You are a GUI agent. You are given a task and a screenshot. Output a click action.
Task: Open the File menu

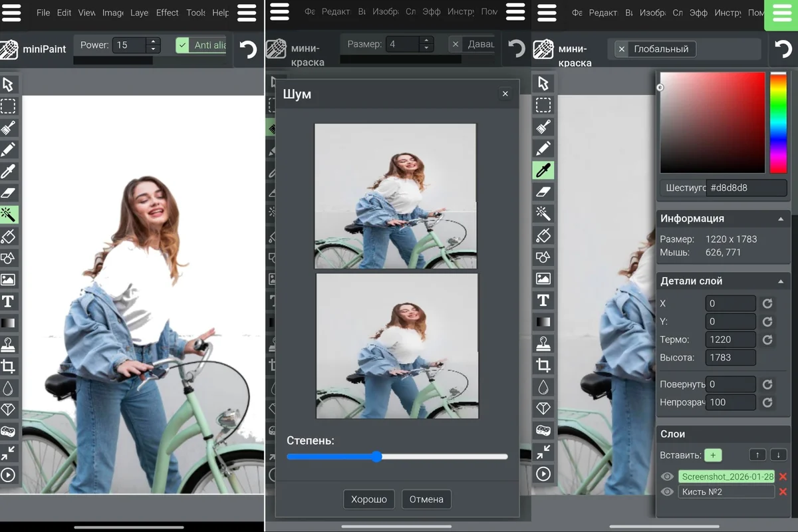tap(43, 13)
